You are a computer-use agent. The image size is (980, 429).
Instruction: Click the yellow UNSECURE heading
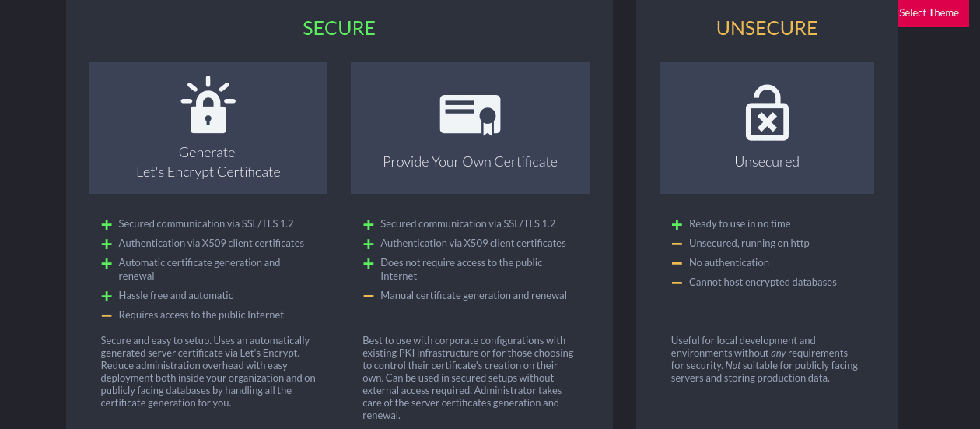click(767, 29)
